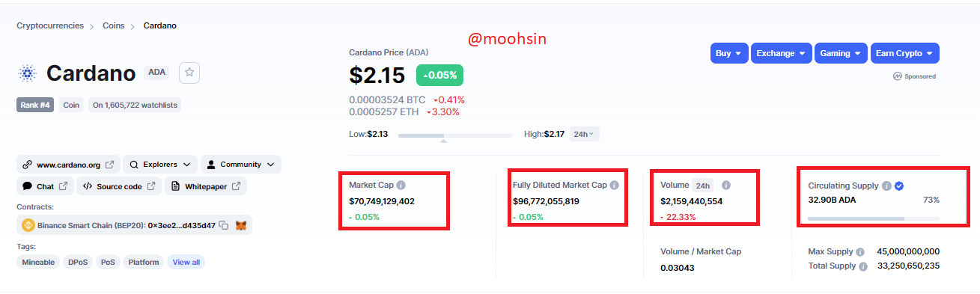
Task: Click Market Cap info icon
Action: coord(401,185)
